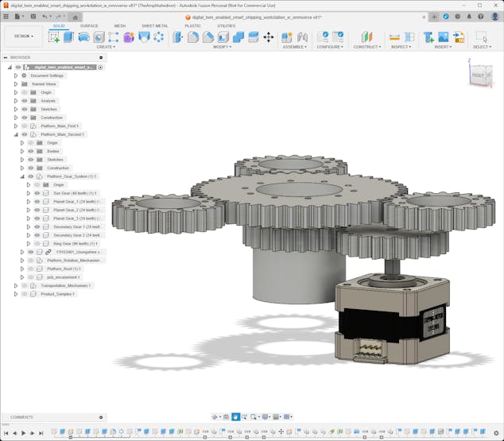Click the Undo arrow in top toolbar
504x441 pixels.
tap(45, 16)
